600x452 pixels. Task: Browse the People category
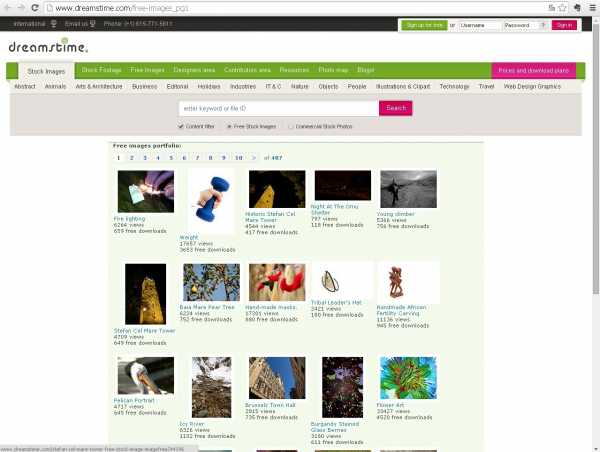pyautogui.click(x=357, y=86)
